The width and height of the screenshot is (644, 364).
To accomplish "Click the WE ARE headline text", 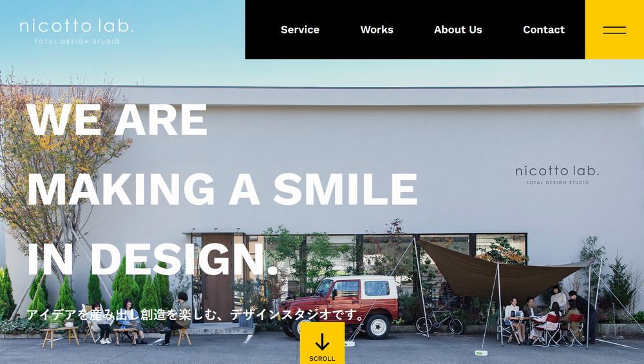I will click(117, 120).
